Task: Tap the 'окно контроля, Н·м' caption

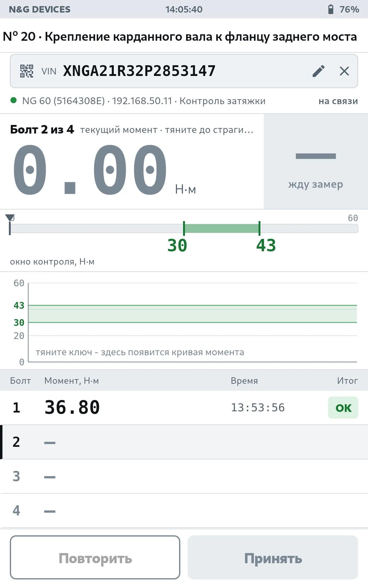Action: [x=52, y=262]
